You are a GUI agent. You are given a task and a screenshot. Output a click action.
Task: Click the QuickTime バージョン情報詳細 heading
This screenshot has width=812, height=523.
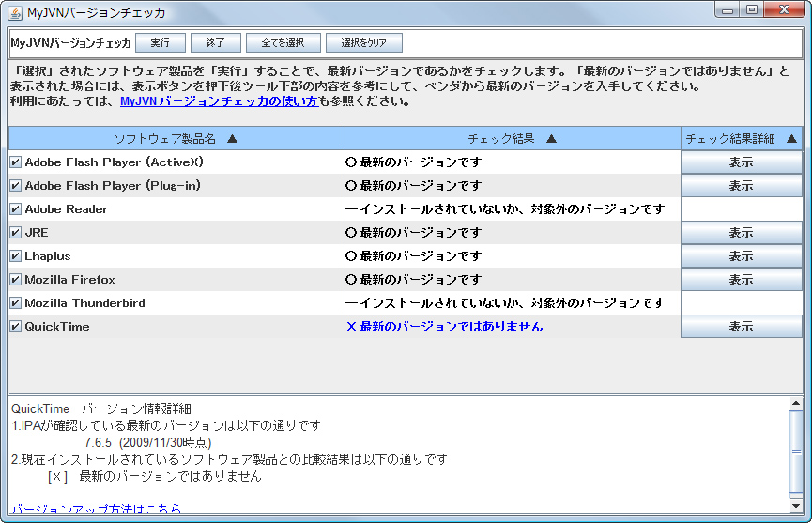[101, 408]
